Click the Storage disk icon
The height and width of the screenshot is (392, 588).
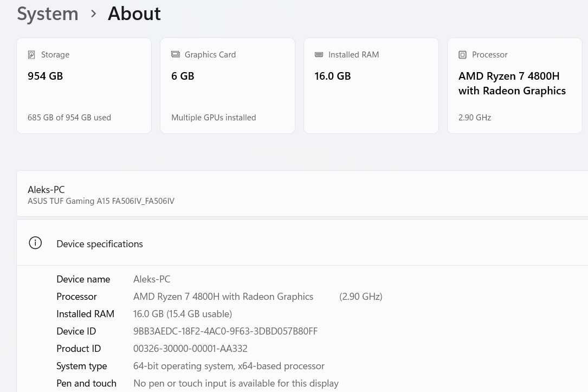[31, 55]
